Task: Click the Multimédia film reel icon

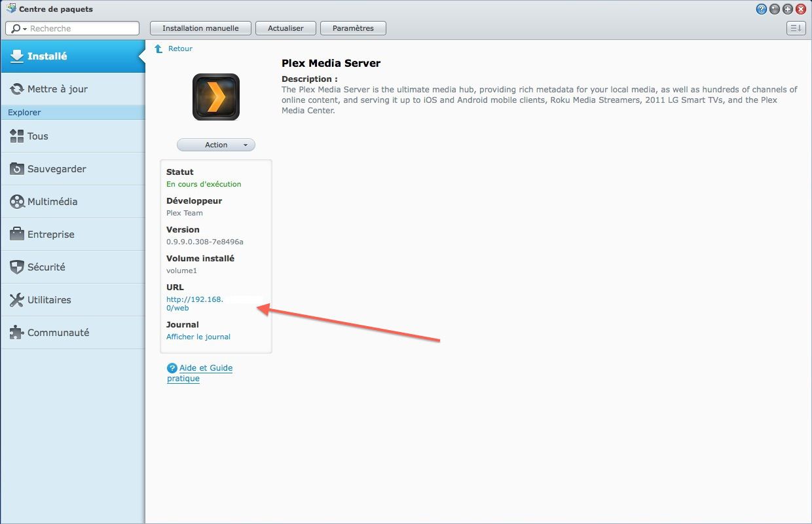Action: (x=17, y=202)
